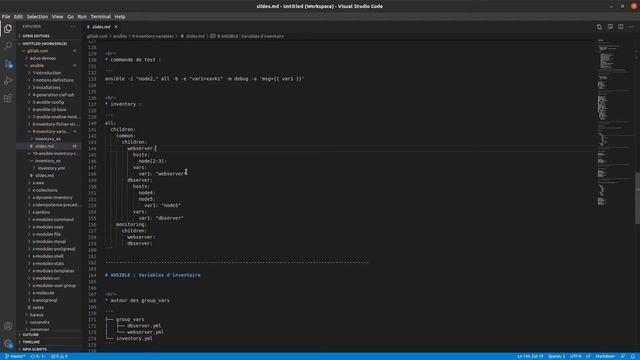The height and width of the screenshot is (360, 640).
Task: Open the Run menu
Action: [x=82, y=17]
